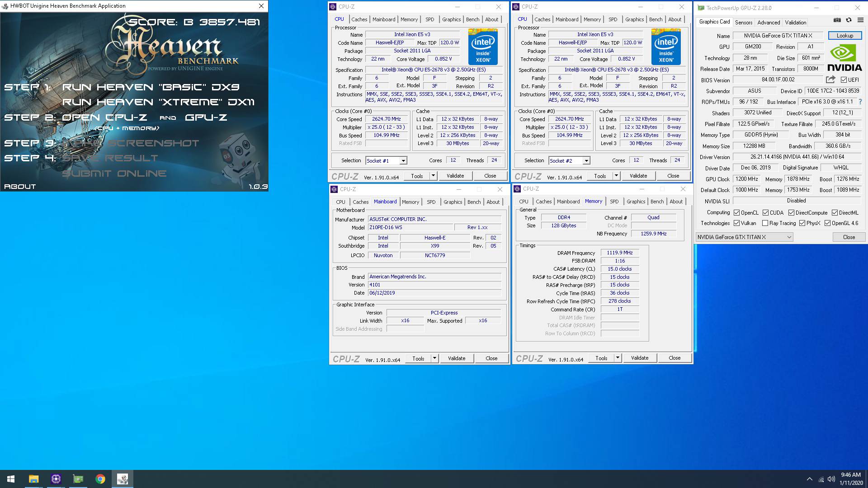Click the Close button in GPU-Z
This screenshot has height=488, width=868.
pyautogui.click(x=849, y=237)
